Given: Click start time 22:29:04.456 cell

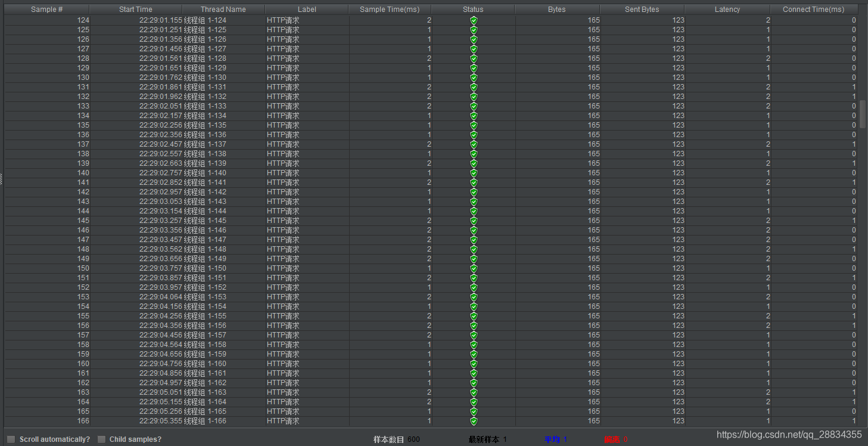Looking at the screenshot, I should [161, 335].
